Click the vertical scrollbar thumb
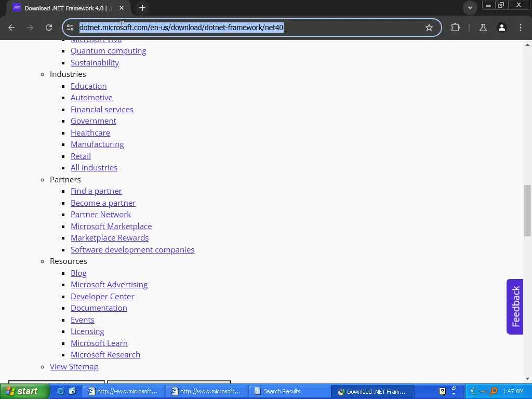Image resolution: width=532 pixels, height=399 pixels. [x=527, y=210]
